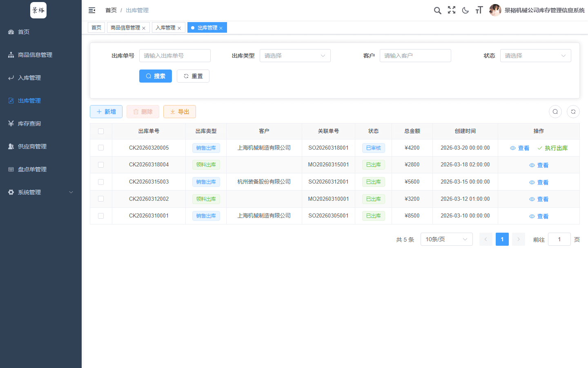Close the 入库管理 tab

point(179,28)
